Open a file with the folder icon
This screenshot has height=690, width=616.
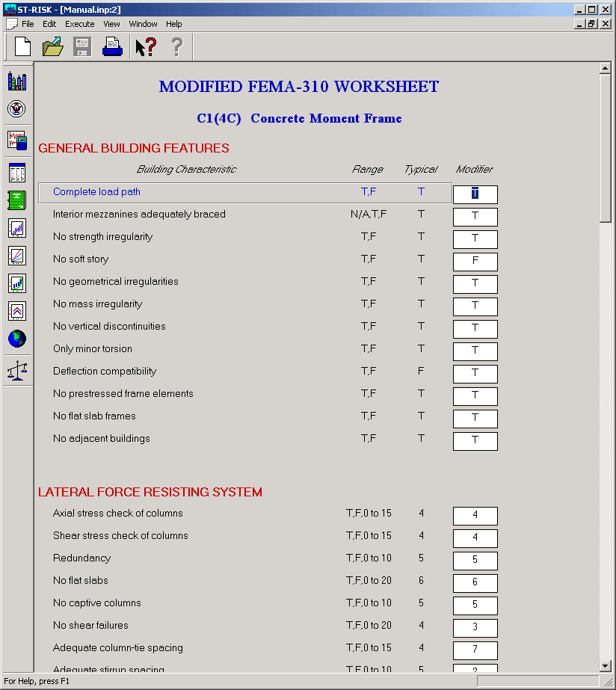pyautogui.click(x=52, y=47)
